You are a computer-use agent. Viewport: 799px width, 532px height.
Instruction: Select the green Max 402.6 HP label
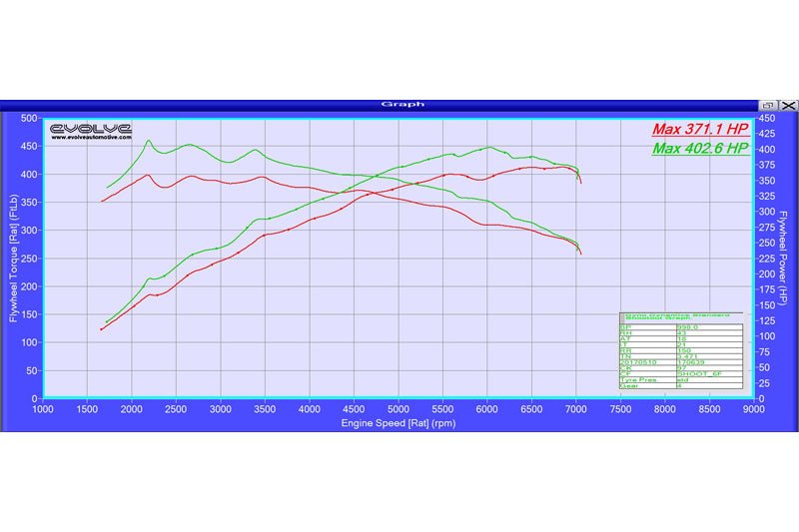[x=699, y=148]
